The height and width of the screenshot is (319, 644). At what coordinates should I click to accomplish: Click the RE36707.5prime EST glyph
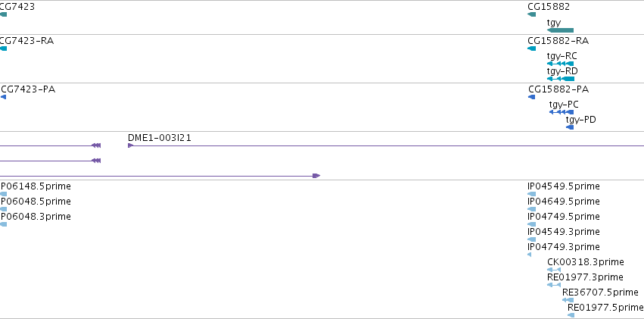tap(568, 300)
